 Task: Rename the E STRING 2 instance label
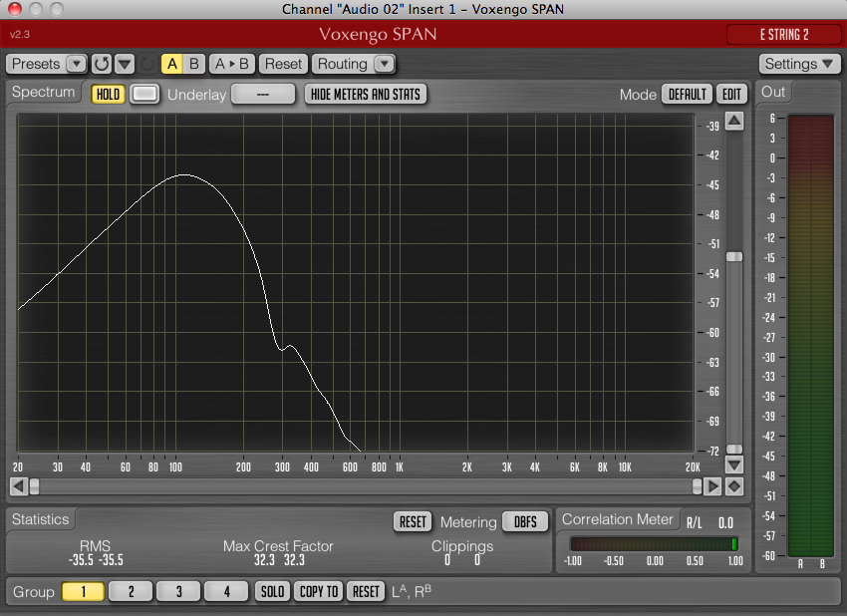point(784,35)
